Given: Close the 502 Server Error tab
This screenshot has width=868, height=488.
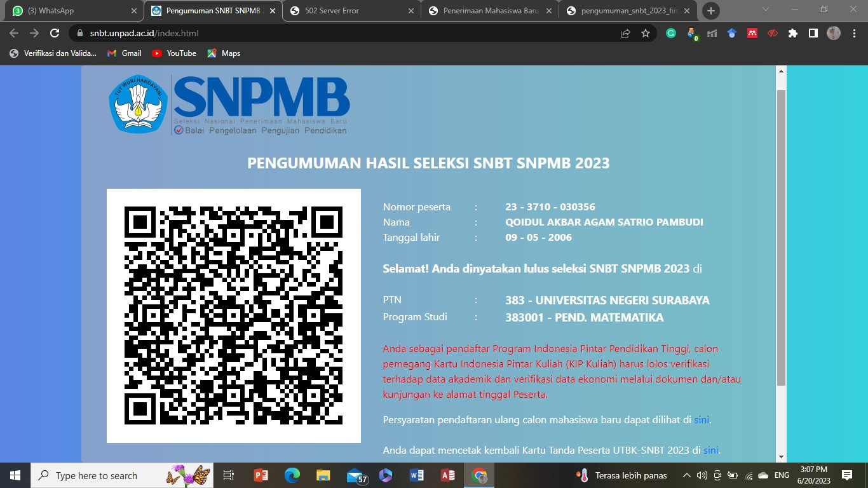Looking at the screenshot, I should click(410, 11).
